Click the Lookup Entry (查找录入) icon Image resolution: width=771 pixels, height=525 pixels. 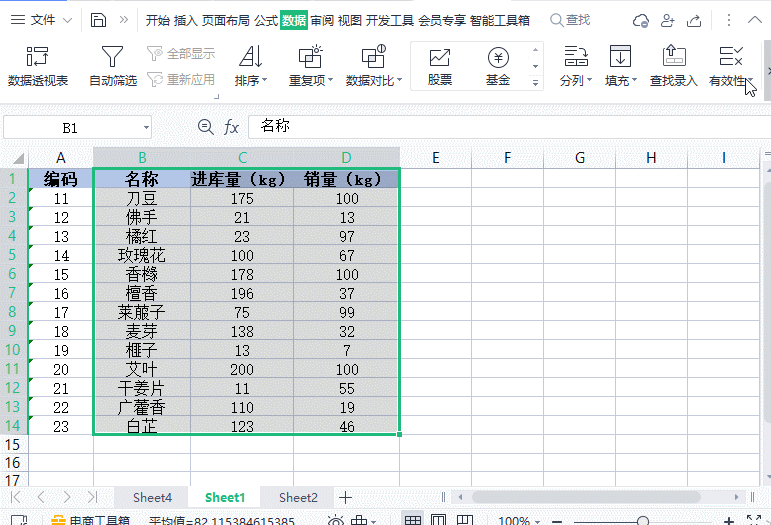673,57
